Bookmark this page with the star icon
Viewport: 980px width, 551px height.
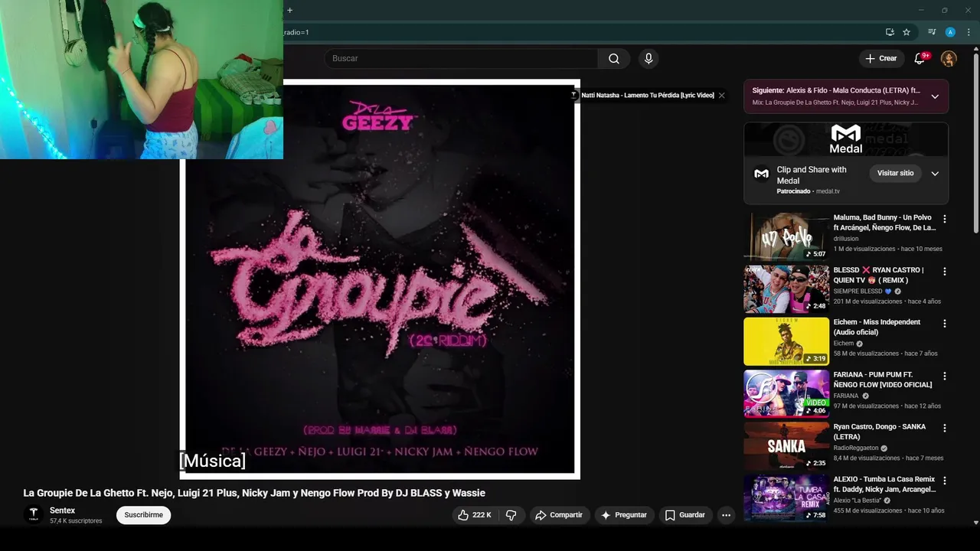[906, 32]
